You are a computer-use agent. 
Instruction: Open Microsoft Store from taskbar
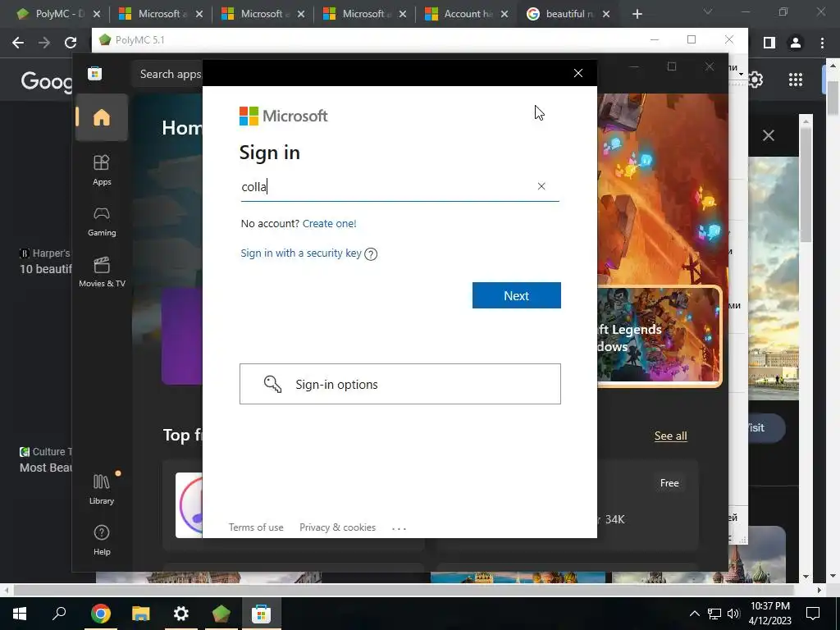[x=262, y=614]
